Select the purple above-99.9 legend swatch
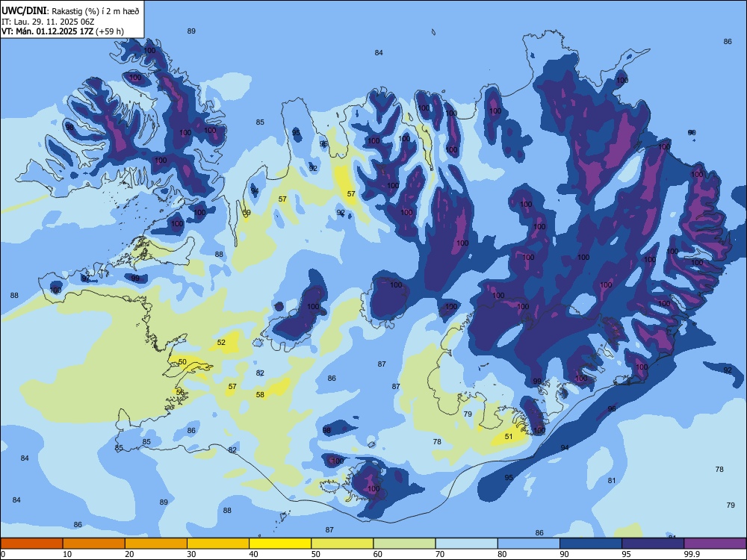 (715, 544)
